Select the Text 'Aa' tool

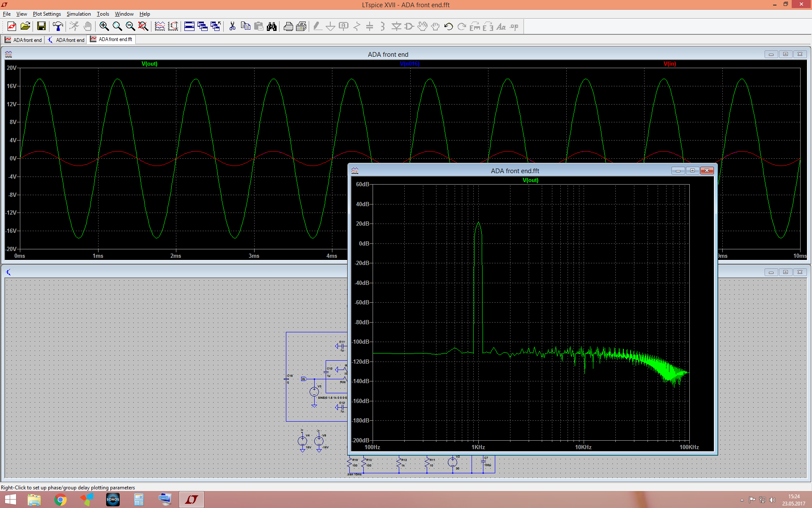tap(501, 27)
